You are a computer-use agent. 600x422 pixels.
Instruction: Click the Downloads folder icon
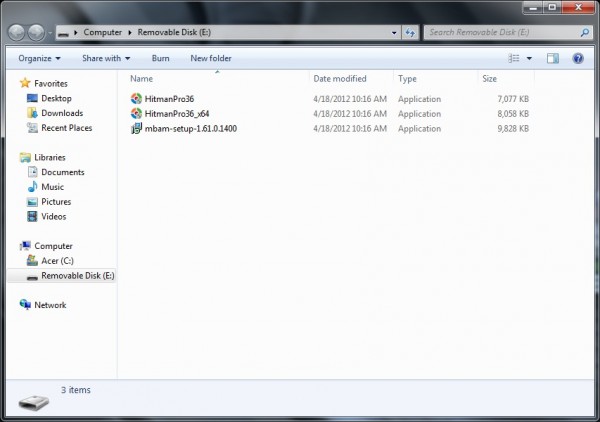(32, 113)
